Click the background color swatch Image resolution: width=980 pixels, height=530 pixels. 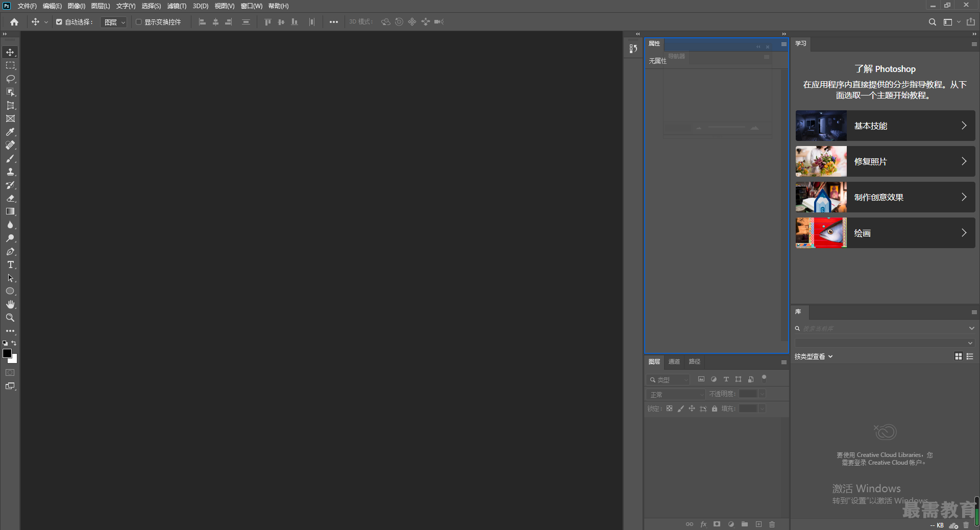coord(14,360)
